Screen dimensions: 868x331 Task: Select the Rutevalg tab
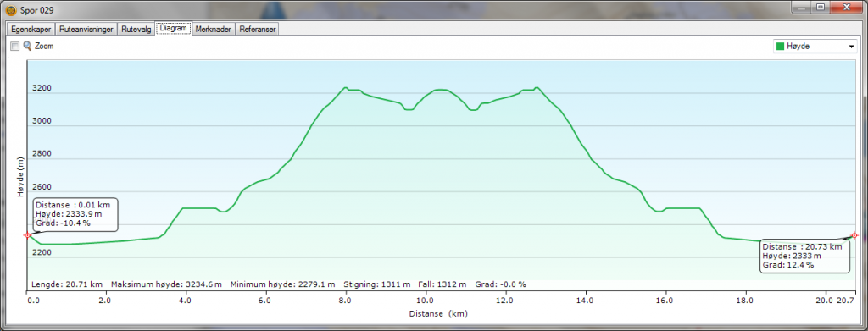[136, 30]
